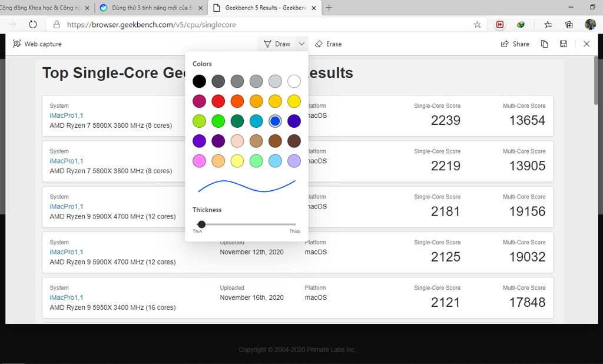Pick the black color swatch
This screenshot has height=364, width=603.
click(199, 81)
